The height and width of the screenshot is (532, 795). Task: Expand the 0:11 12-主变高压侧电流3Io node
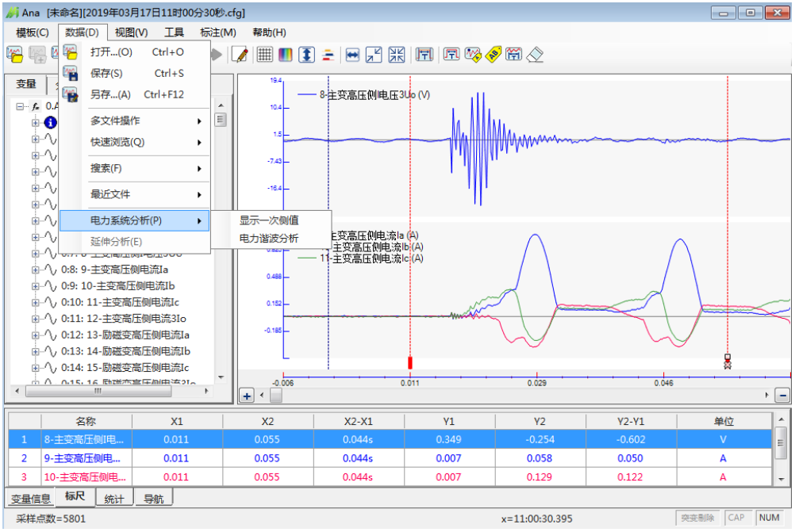(35, 319)
